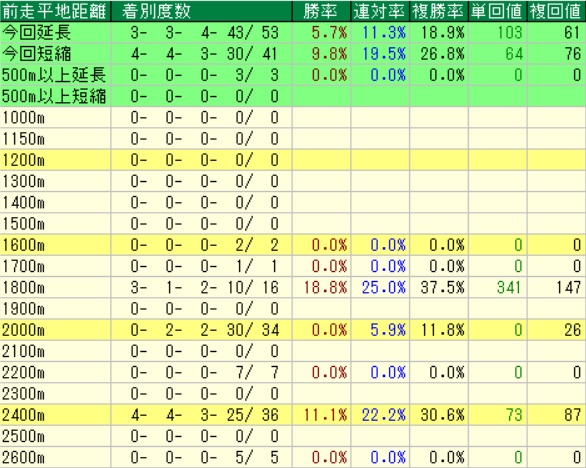Click the 341 value in 1800m row

pos(510,287)
